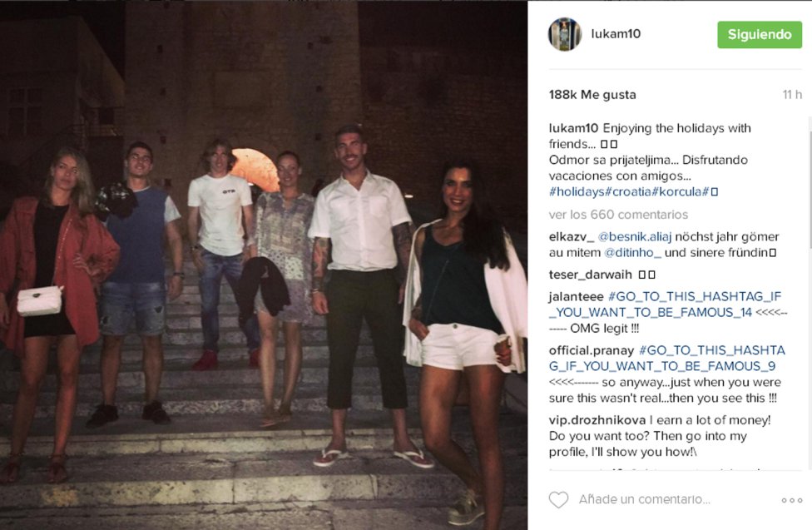Open the #korcula hashtag
The width and height of the screenshot is (812, 530).
[676, 191]
